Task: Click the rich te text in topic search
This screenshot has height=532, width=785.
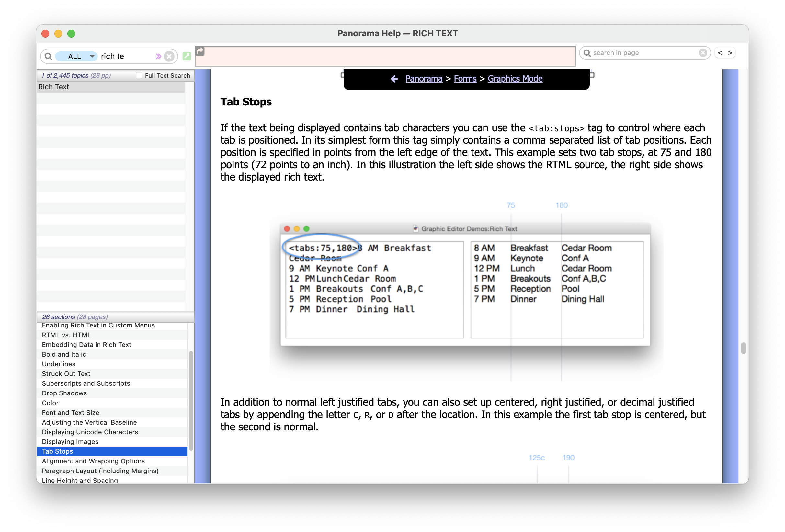Action: click(x=112, y=56)
